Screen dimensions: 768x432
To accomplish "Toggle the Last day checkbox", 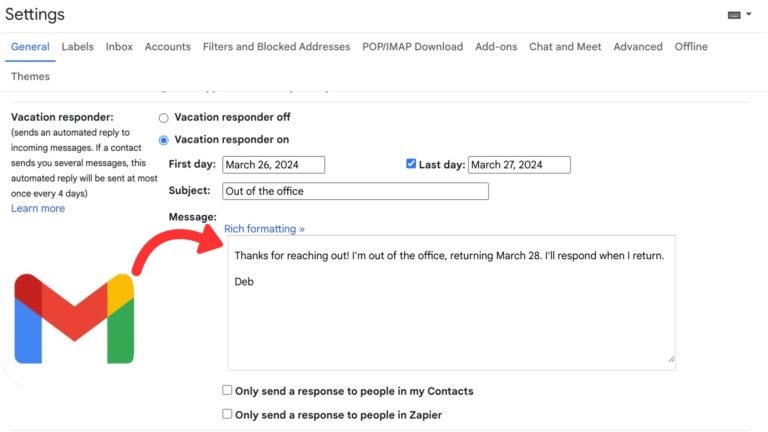I will [x=411, y=164].
